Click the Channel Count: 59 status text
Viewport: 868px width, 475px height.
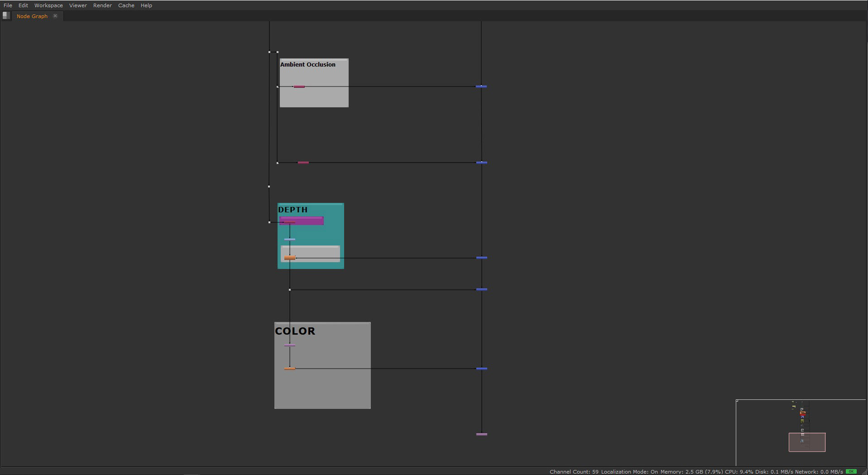[574, 472]
